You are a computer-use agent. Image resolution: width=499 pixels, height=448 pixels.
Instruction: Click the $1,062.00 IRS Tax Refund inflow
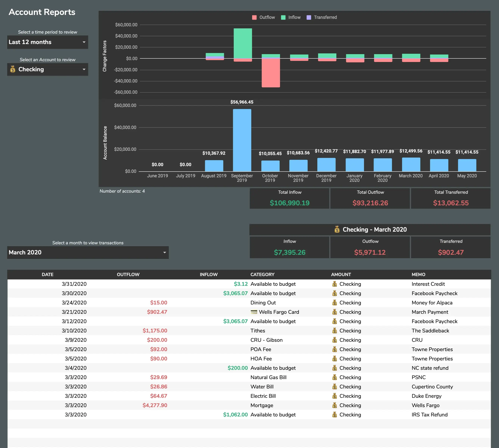[235, 415]
